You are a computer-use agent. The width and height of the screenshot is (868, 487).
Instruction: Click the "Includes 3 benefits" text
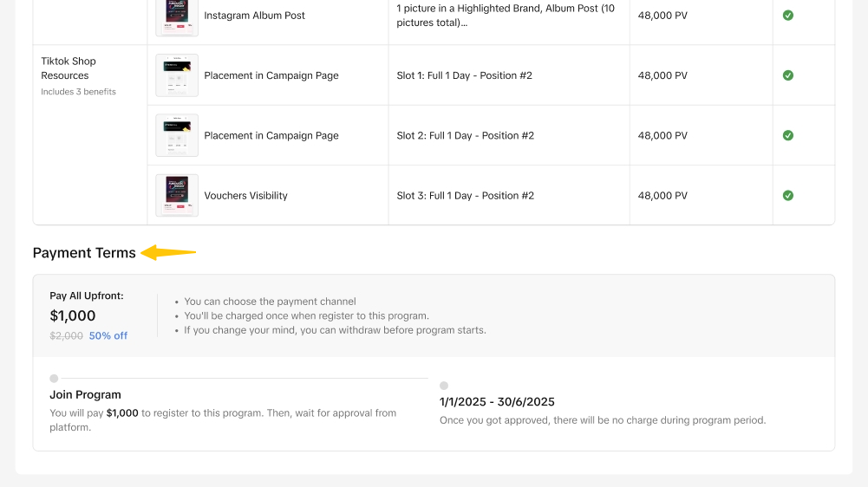point(78,92)
